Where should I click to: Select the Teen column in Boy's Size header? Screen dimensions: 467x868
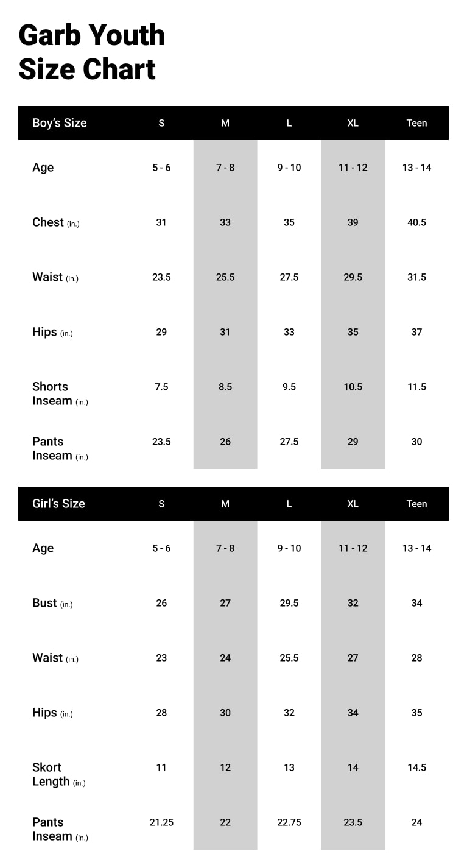click(416, 123)
